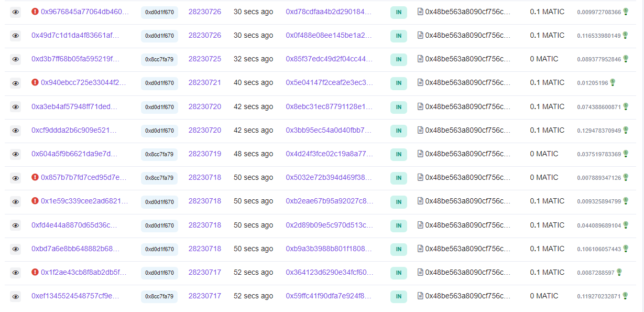Open transaction hash 0xbd7a6e8bb648882b68
The width and height of the screenshot is (644, 312).
click(75, 249)
